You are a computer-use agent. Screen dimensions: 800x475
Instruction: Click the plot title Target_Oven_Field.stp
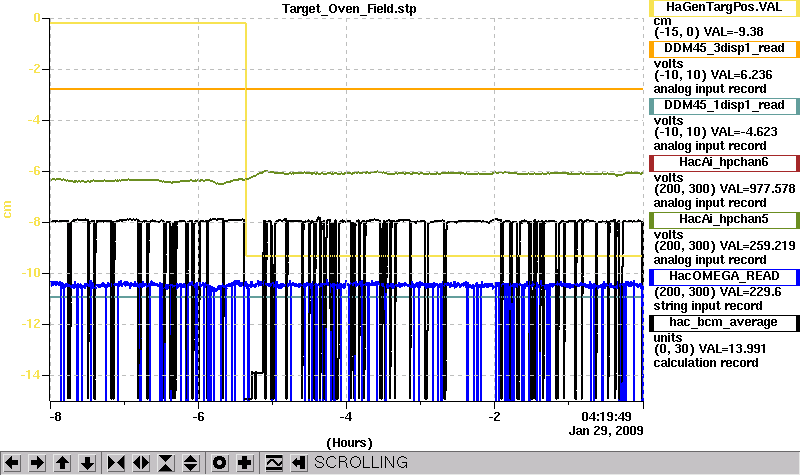point(349,9)
